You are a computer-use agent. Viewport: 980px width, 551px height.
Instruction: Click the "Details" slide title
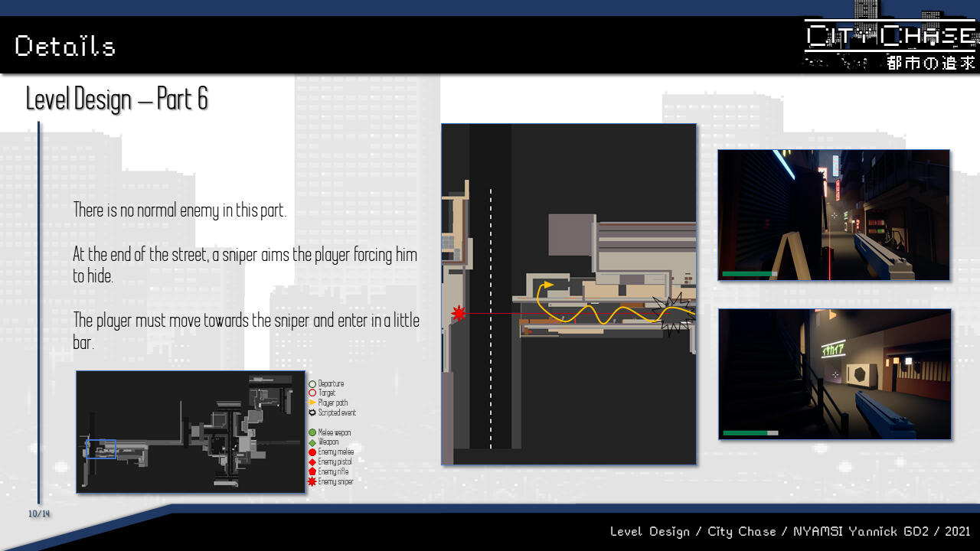[x=65, y=46]
